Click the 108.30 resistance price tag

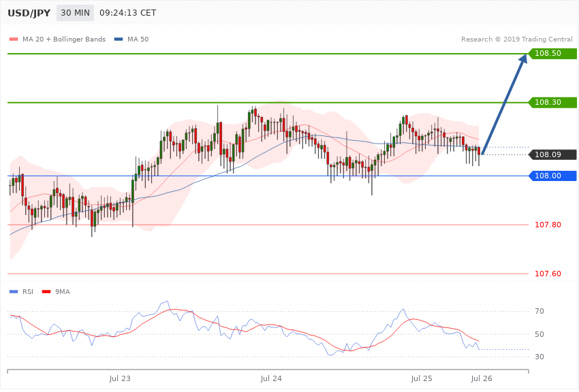pyautogui.click(x=552, y=102)
